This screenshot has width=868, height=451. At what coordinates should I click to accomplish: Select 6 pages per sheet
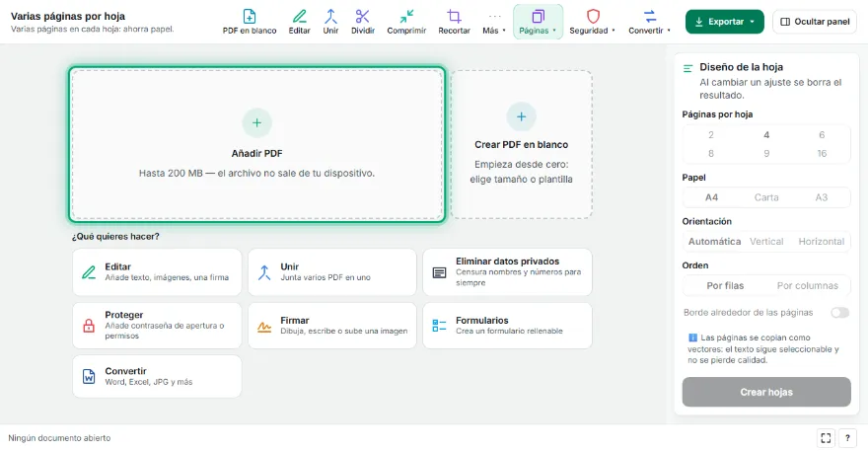coord(822,134)
